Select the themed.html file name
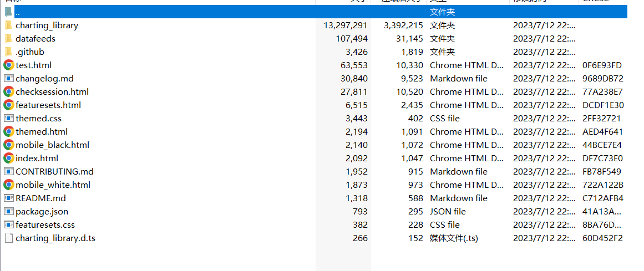The width and height of the screenshot is (644, 271). [x=42, y=132]
